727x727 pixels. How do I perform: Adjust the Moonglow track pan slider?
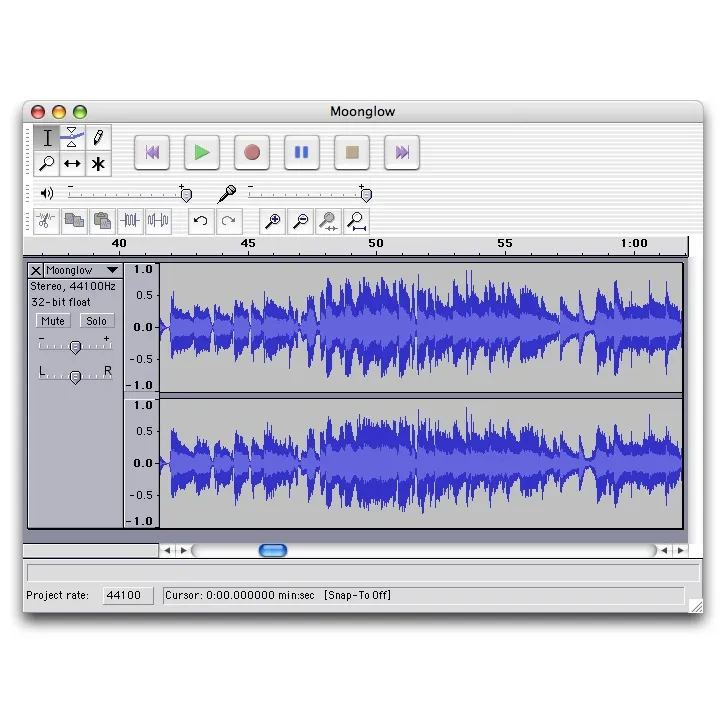[75, 377]
